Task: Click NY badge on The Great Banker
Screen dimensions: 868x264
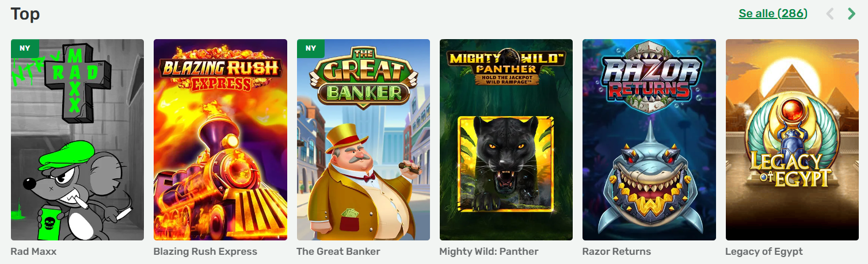Action: click(311, 48)
